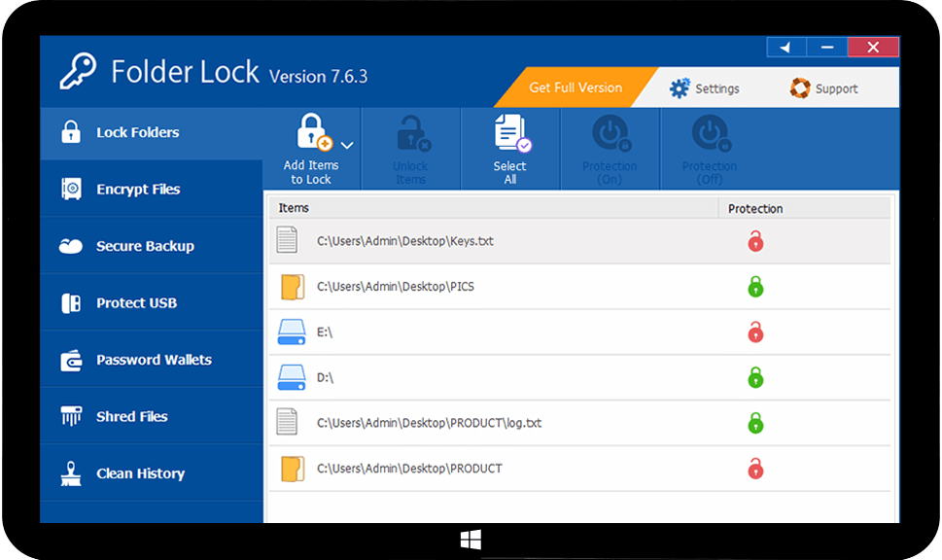Screen dimensions: 942x560
Task: Open Password Wallets section
Action: pos(152,360)
